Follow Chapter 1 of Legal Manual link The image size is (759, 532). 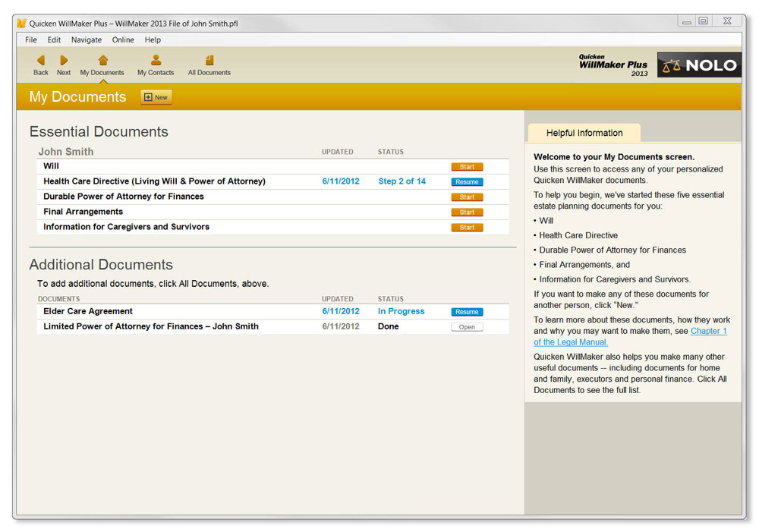pos(708,331)
